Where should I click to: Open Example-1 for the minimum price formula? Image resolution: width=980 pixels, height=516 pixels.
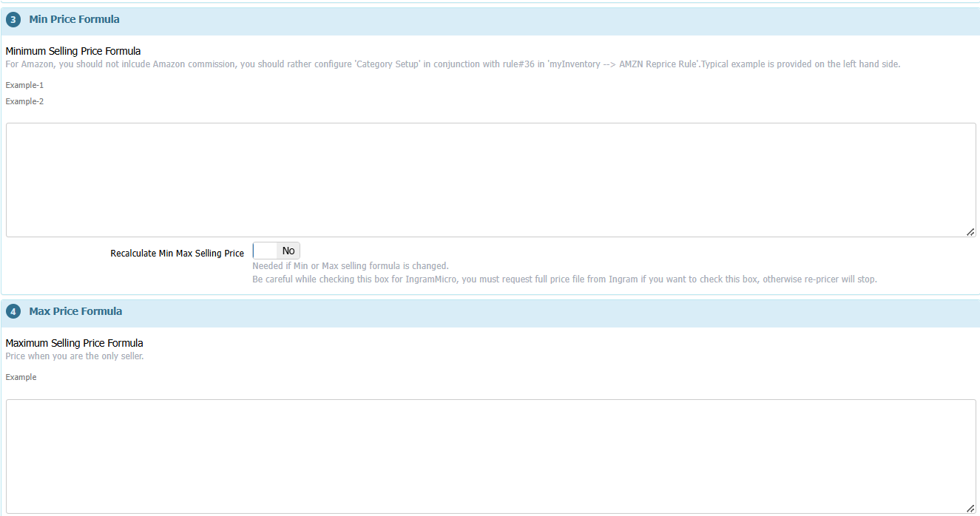tap(24, 85)
